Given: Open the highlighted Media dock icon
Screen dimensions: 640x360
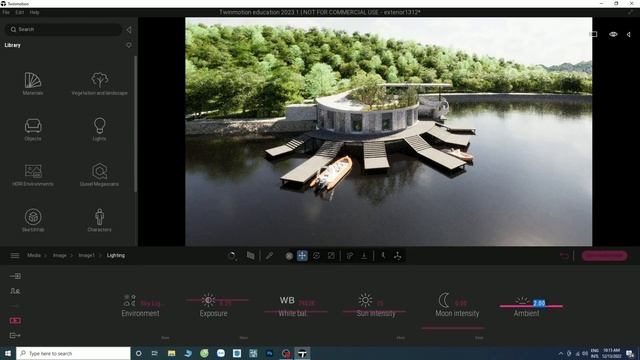Looking at the screenshot, I should pos(15,320).
